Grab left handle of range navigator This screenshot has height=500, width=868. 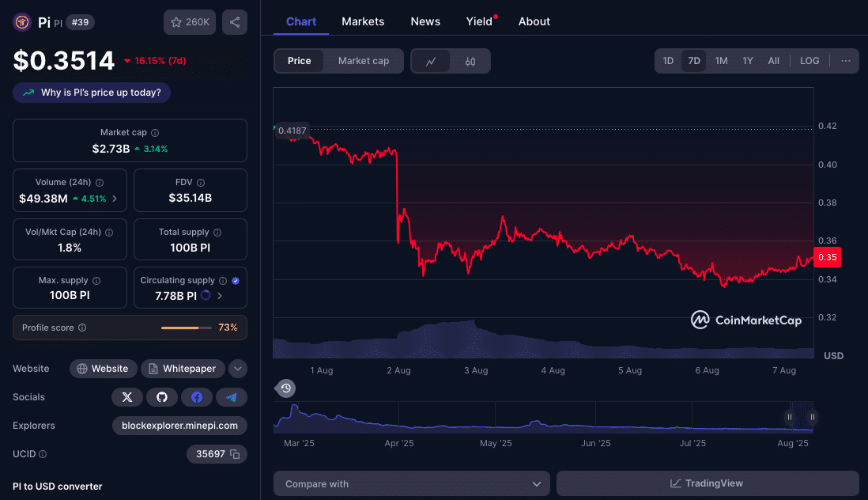(x=790, y=417)
